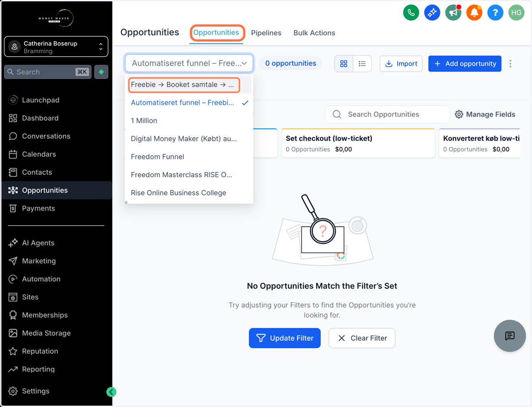Switch to board grid view
The height and width of the screenshot is (407, 532).
pyautogui.click(x=344, y=64)
